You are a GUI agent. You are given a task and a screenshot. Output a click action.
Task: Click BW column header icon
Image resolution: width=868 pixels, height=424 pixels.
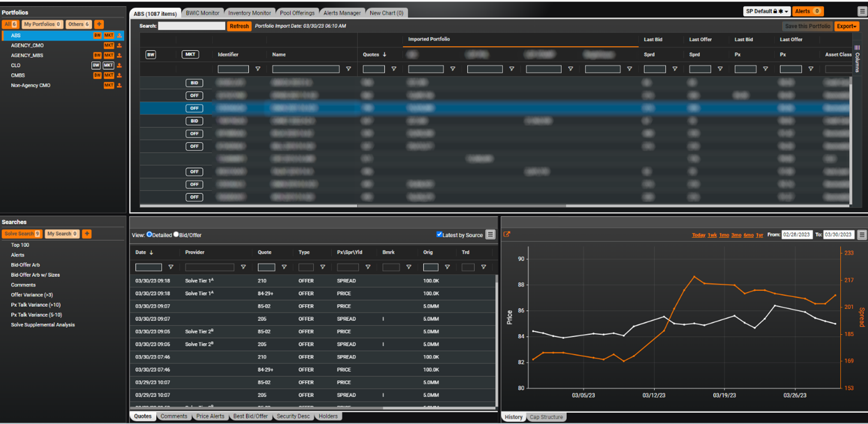(x=151, y=55)
